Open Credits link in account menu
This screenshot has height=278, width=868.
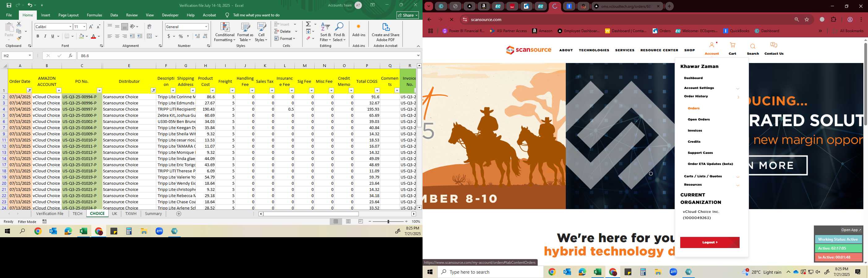pyautogui.click(x=694, y=142)
